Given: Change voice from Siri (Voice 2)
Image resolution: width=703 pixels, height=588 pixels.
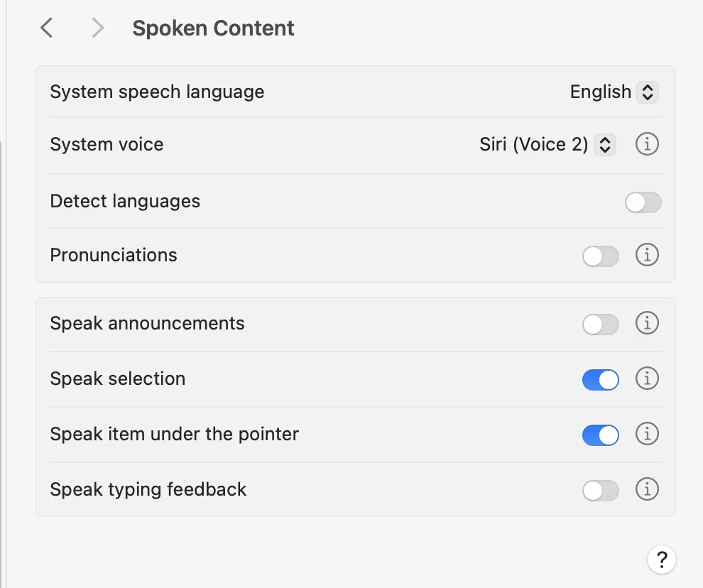Looking at the screenshot, I should pyautogui.click(x=604, y=144).
